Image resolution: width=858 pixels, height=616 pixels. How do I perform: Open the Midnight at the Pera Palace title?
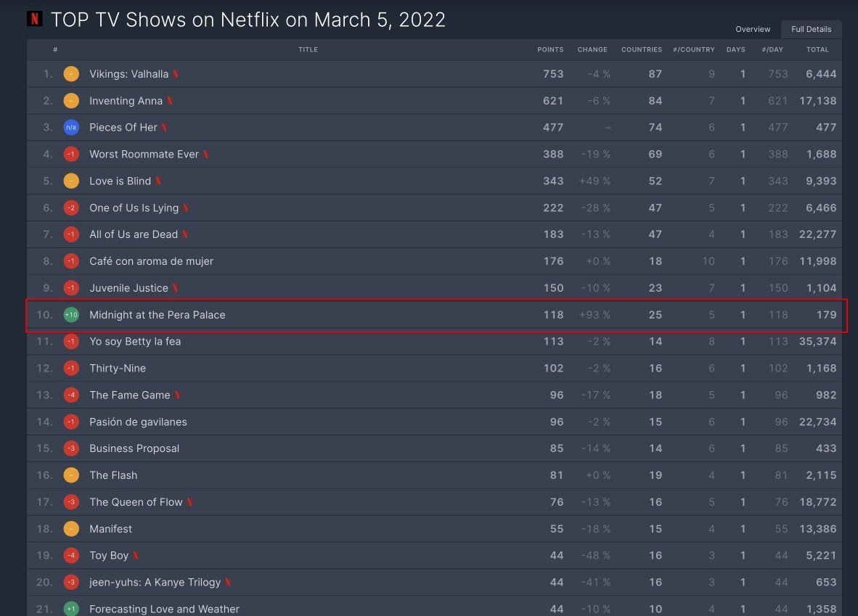pos(158,315)
